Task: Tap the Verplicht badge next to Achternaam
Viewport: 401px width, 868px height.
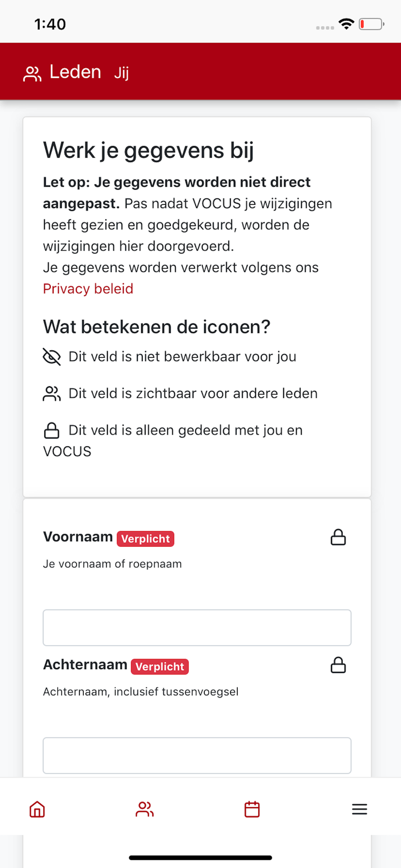Action: (x=160, y=667)
